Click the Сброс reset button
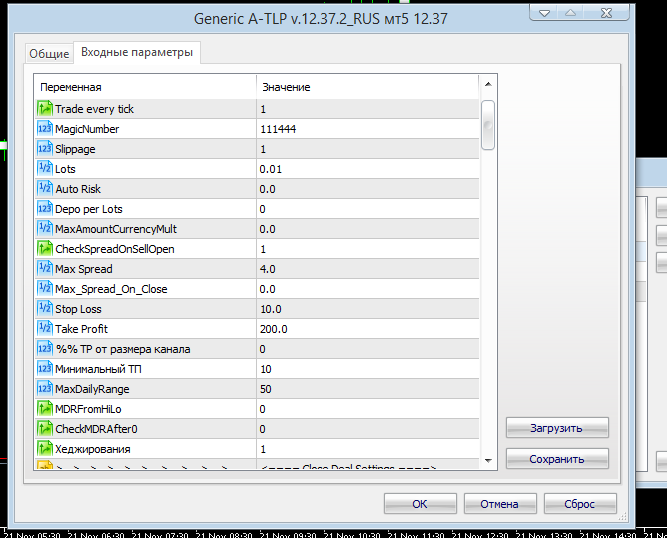 579,504
